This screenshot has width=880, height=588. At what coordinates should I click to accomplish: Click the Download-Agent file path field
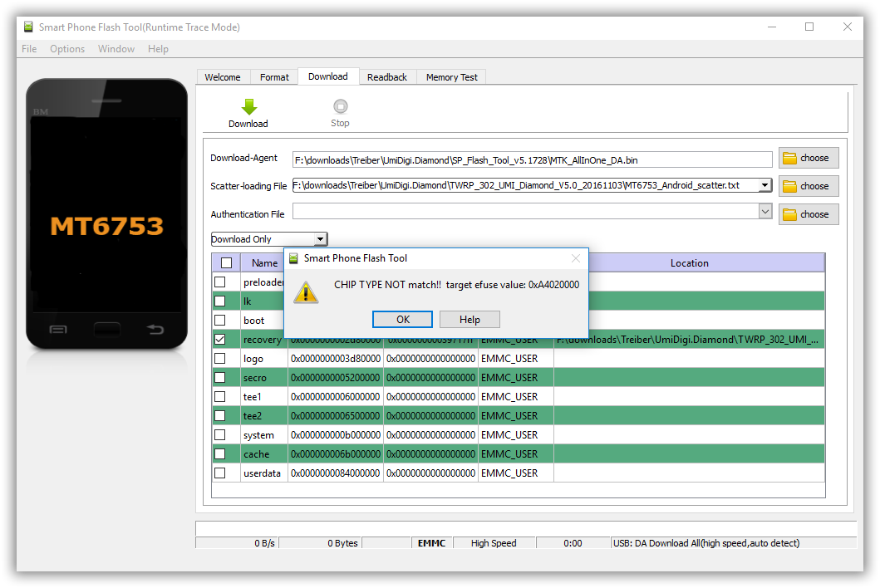pyautogui.click(x=532, y=159)
